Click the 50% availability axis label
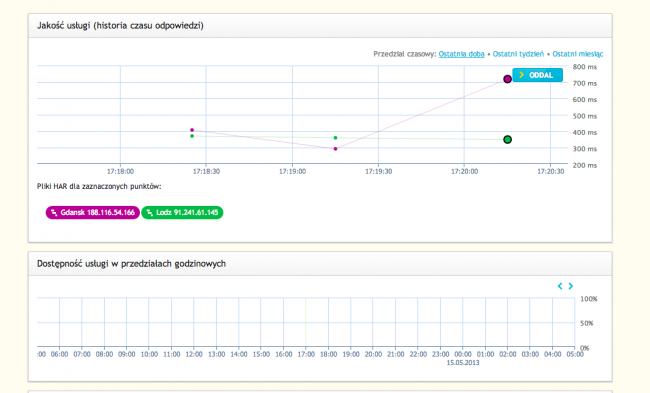This screenshot has width=650, height=393. (x=587, y=323)
